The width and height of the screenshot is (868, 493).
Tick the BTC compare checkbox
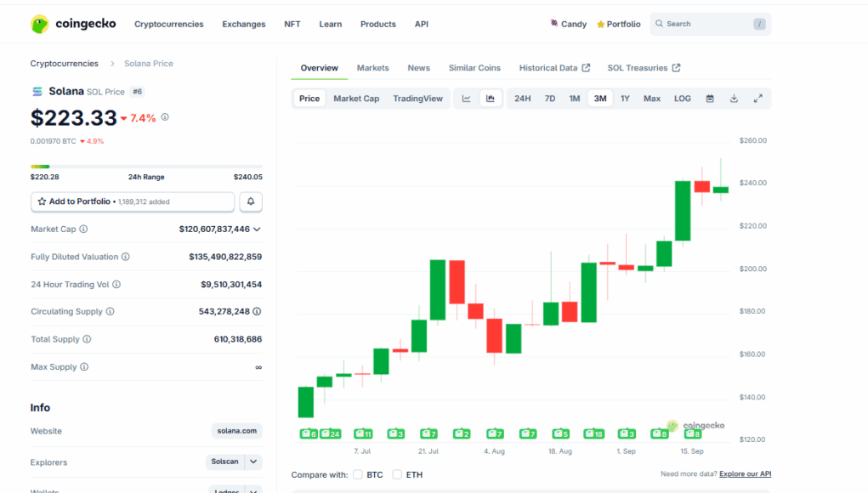point(358,475)
